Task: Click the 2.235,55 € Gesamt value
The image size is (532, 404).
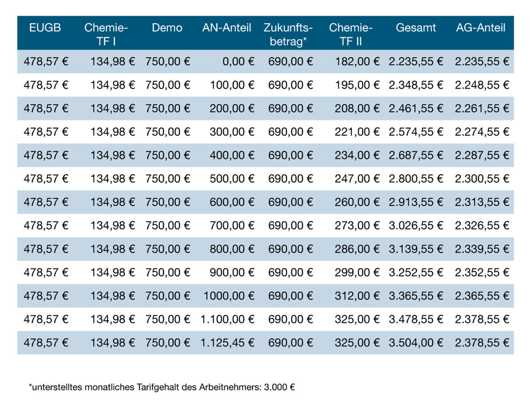Action: pyautogui.click(x=416, y=62)
